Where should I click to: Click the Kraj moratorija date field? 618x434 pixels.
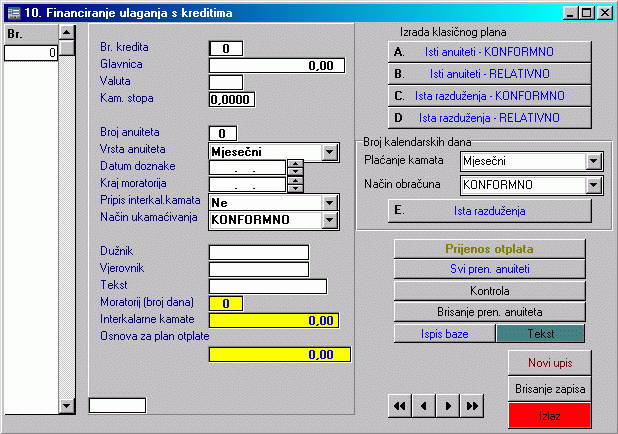pos(247,184)
